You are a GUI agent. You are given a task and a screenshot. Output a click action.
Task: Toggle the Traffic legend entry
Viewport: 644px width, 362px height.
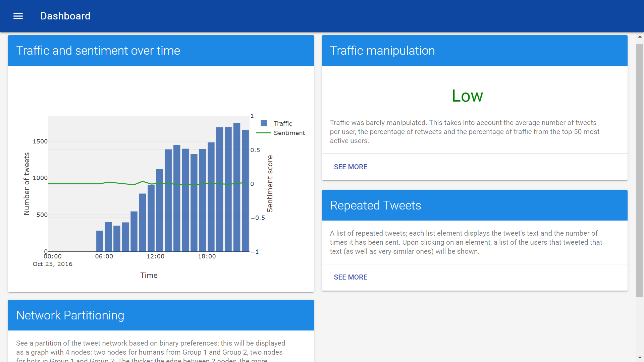pyautogui.click(x=276, y=123)
